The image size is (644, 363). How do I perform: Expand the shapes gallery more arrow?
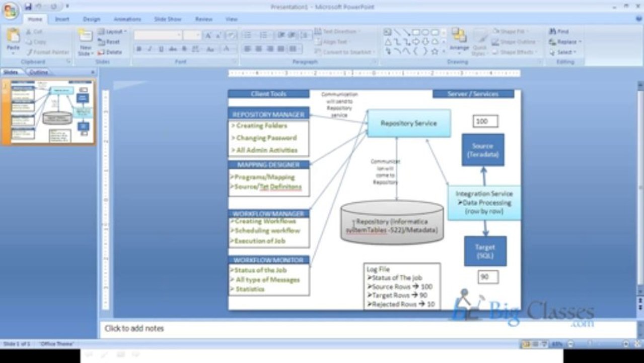(x=443, y=51)
